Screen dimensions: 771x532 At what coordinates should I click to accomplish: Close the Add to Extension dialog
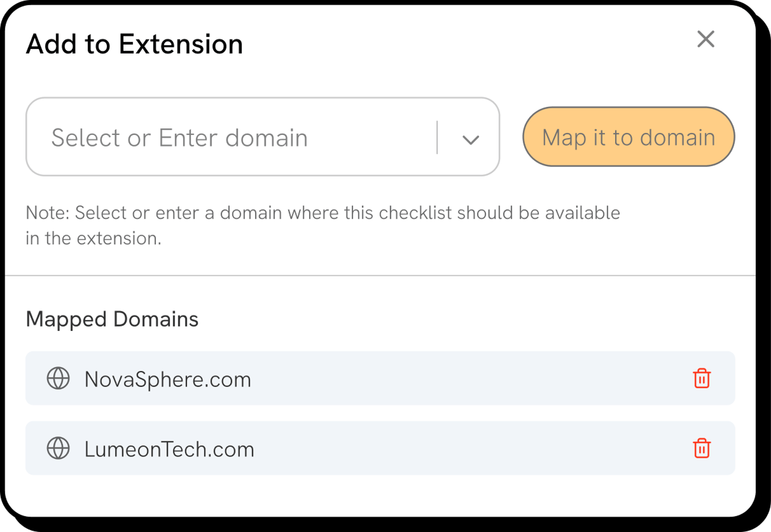[706, 39]
